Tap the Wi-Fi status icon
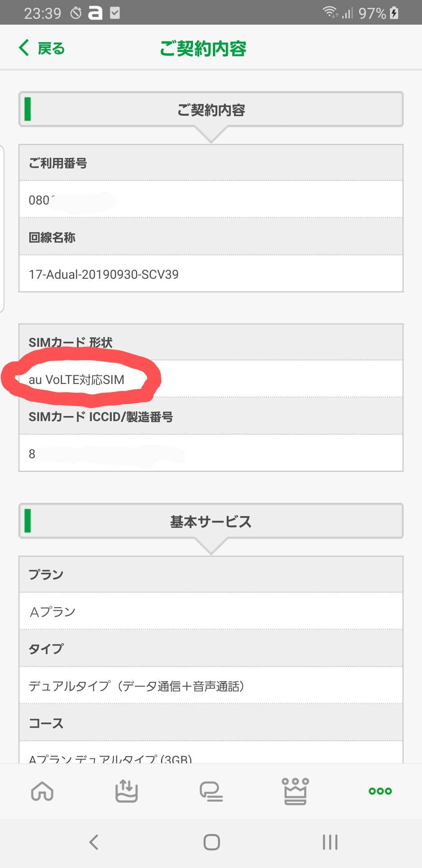 click(330, 13)
